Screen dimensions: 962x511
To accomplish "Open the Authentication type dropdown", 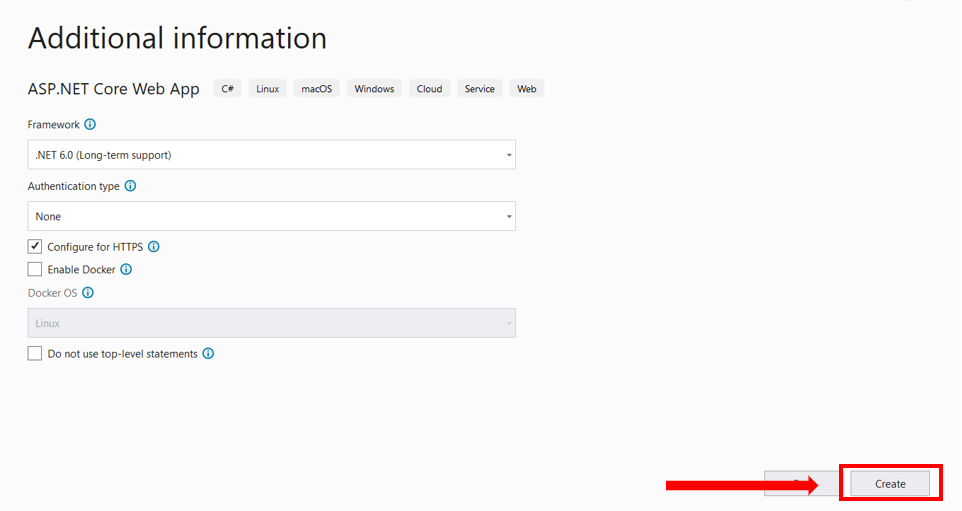I will pyautogui.click(x=271, y=216).
